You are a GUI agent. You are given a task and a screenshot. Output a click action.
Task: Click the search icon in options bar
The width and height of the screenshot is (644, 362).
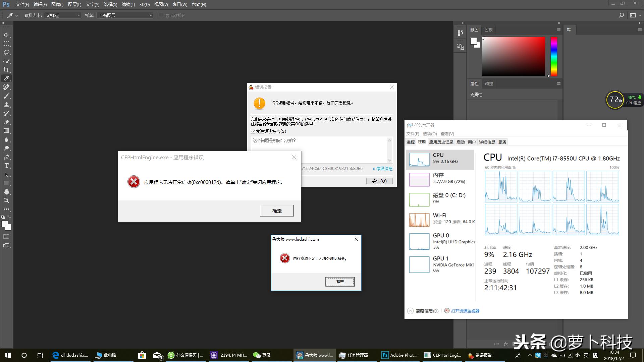tap(621, 15)
